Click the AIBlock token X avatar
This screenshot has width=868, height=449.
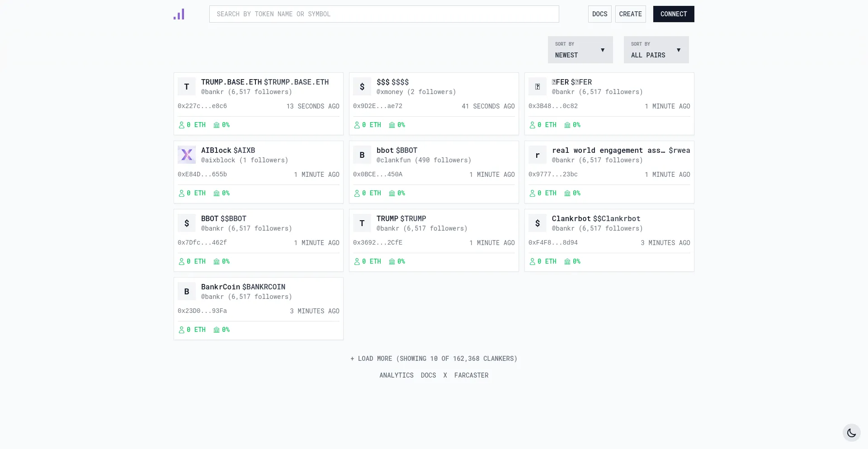187,155
